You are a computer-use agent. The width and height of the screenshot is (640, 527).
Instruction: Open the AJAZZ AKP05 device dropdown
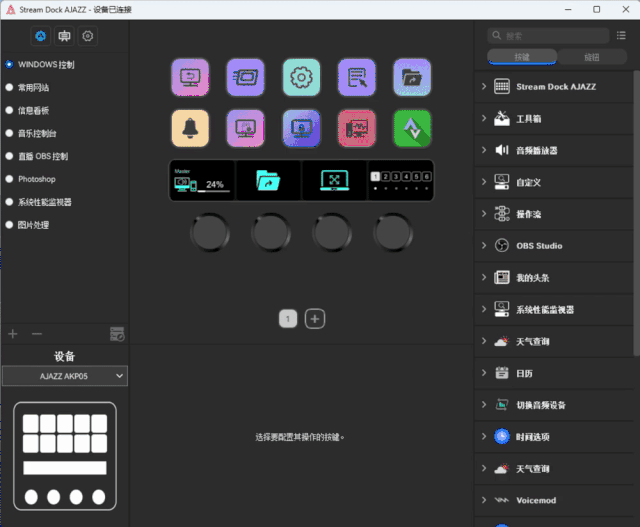tap(65, 376)
